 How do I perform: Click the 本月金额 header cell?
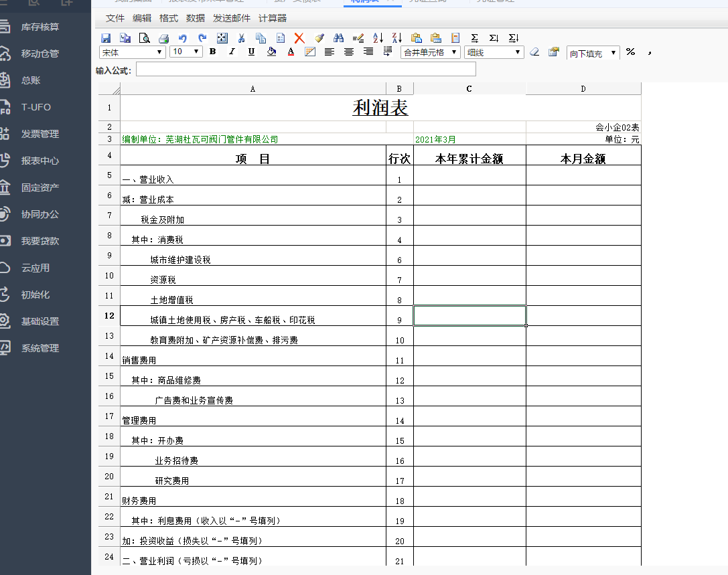583,155
